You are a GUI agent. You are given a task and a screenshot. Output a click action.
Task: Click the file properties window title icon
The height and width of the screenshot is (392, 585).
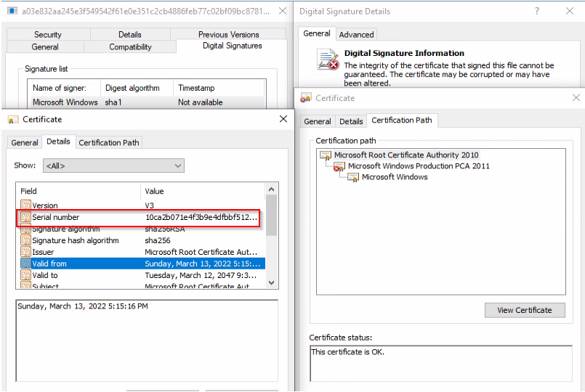tap(12, 11)
